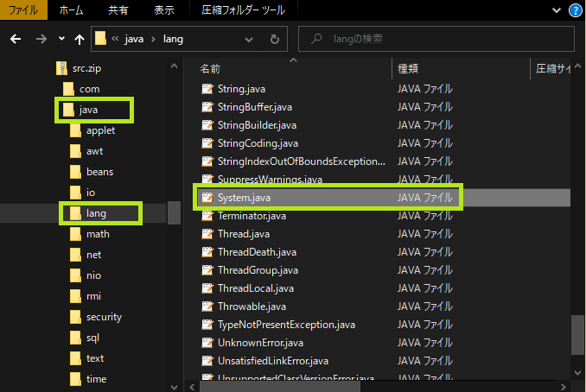Select StringIndexOutOfBoundsException file name

(x=302, y=161)
